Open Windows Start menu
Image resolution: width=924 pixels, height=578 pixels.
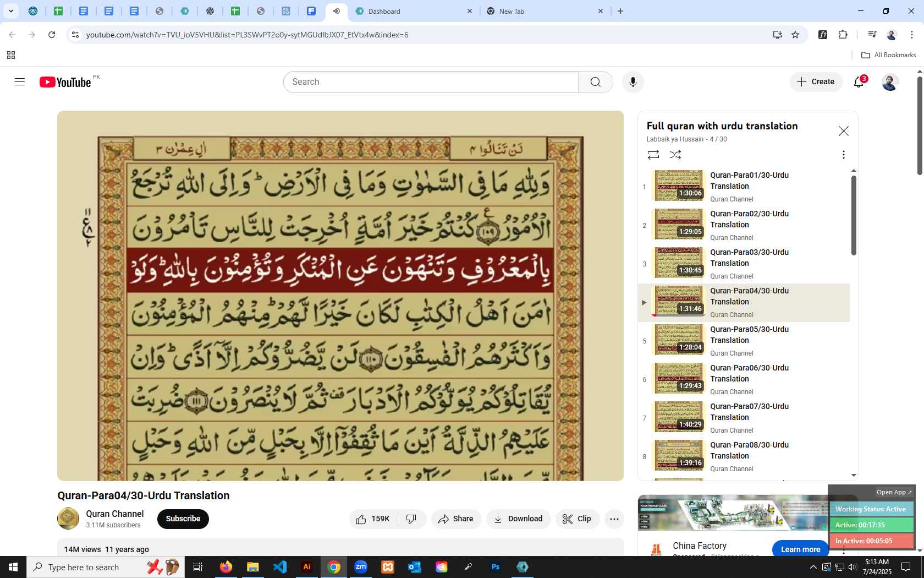pyautogui.click(x=13, y=567)
